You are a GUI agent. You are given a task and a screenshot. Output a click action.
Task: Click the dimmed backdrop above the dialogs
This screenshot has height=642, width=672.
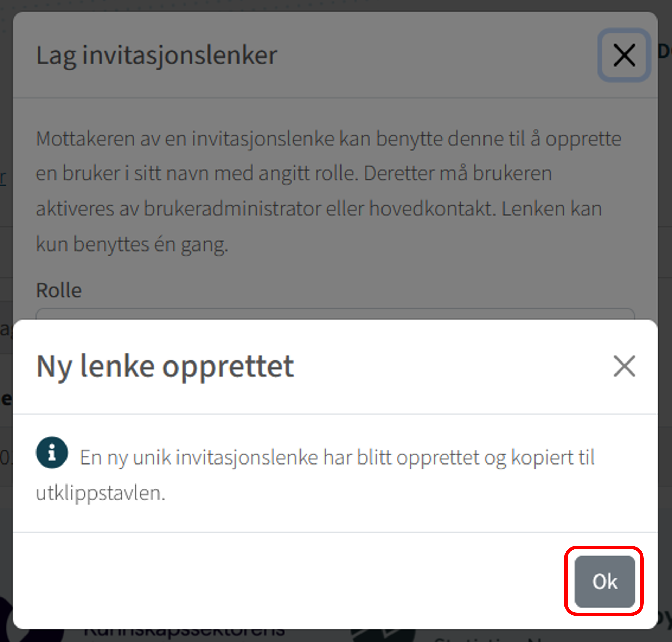[336, 6]
